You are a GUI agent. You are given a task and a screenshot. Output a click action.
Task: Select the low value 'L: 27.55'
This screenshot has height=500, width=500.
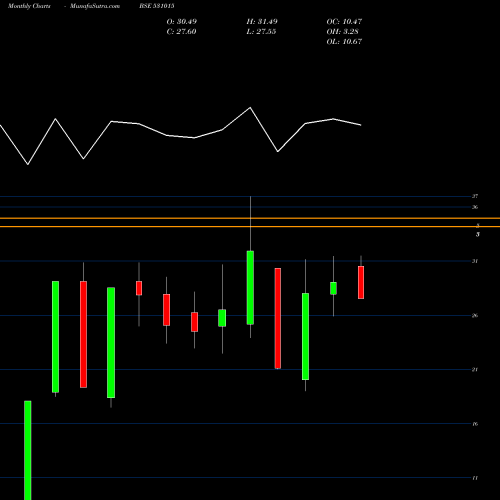tap(261, 31)
